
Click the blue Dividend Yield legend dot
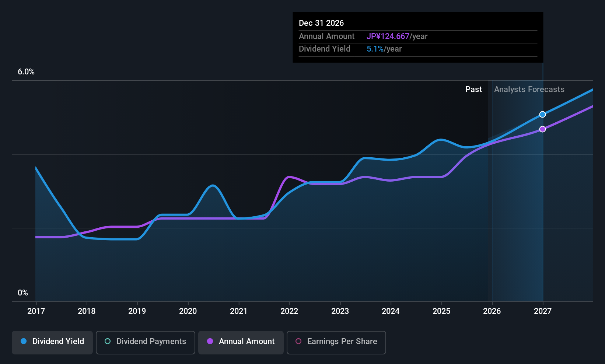pos(24,342)
